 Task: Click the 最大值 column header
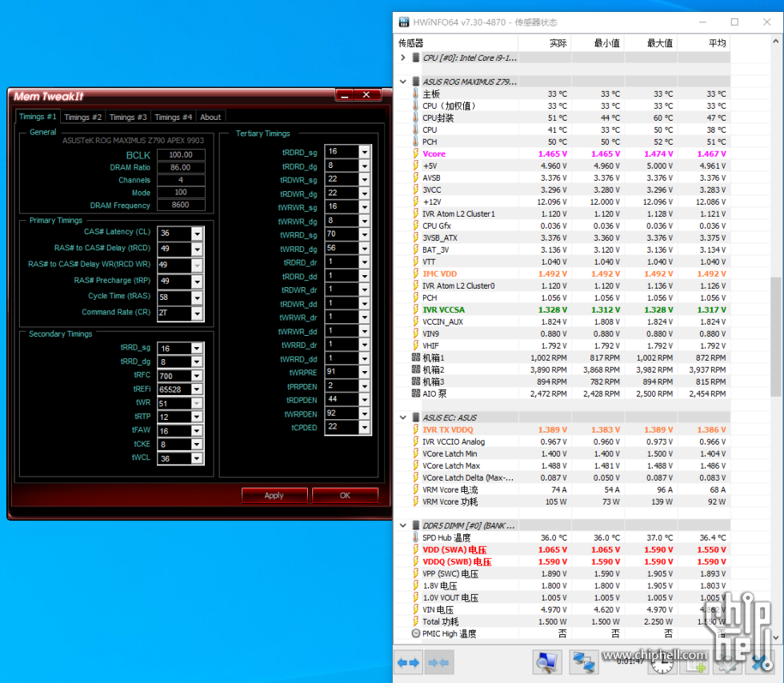pyautogui.click(x=650, y=43)
